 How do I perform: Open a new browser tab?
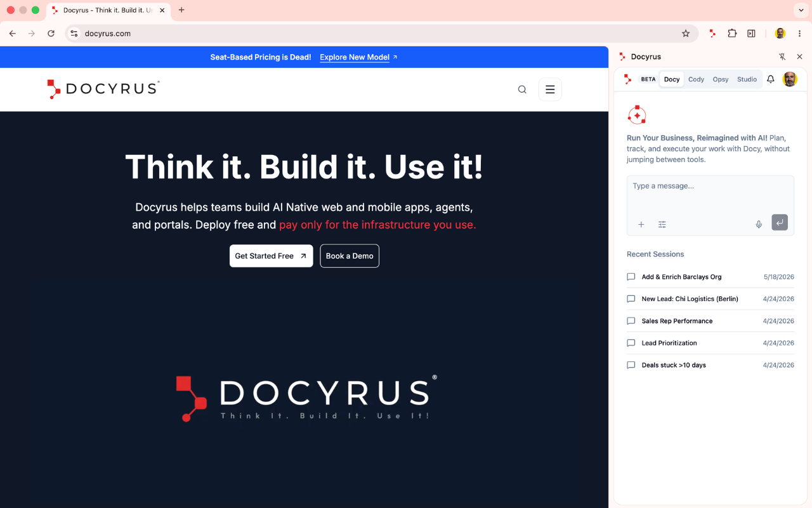(181, 10)
